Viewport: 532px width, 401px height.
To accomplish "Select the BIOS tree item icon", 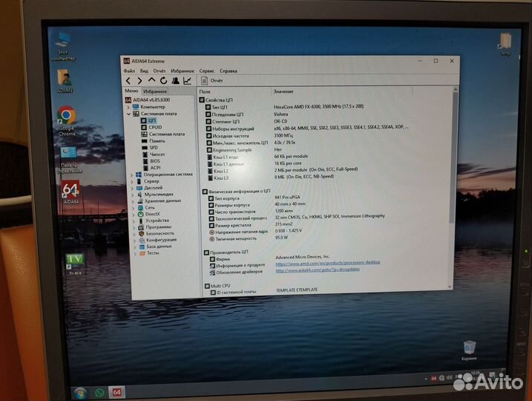I will tap(145, 161).
